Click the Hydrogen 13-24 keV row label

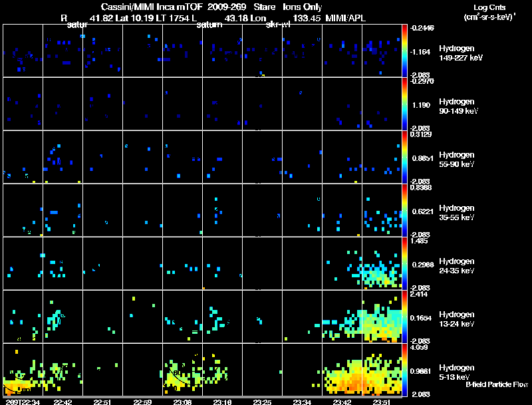point(457,319)
